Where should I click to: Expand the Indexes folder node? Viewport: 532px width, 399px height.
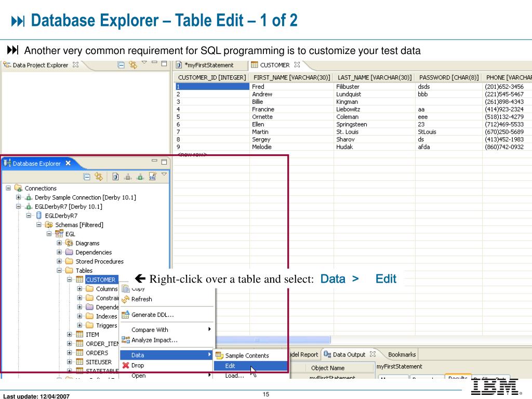point(79,316)
